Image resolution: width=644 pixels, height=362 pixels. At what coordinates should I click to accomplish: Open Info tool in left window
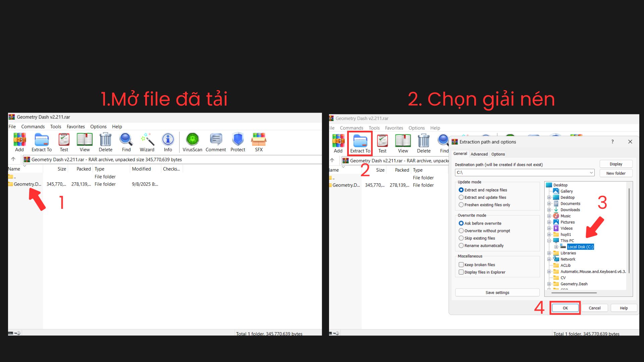(x=168, y=142)
